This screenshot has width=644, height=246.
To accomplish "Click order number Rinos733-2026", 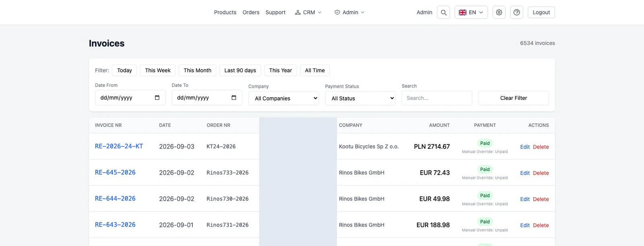I will coord(227,173).
